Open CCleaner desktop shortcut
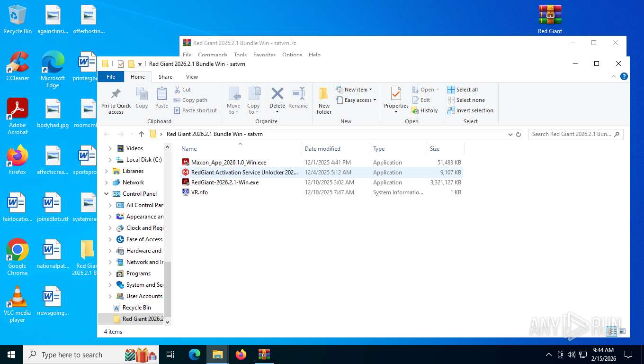The image size is (644, 364). 18,66
